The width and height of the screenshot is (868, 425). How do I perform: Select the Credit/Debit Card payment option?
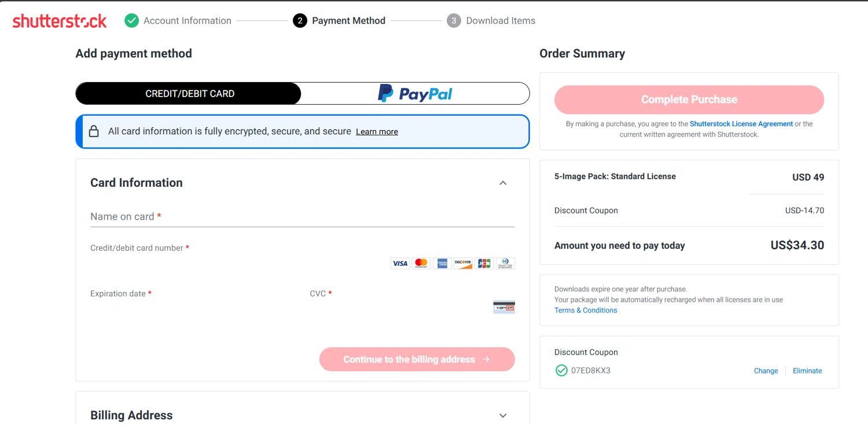click(189, 94)
